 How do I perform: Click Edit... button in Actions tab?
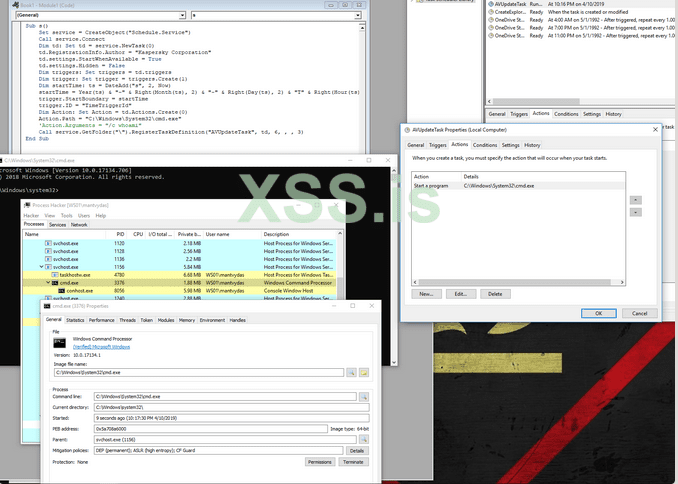pos(461,294)
